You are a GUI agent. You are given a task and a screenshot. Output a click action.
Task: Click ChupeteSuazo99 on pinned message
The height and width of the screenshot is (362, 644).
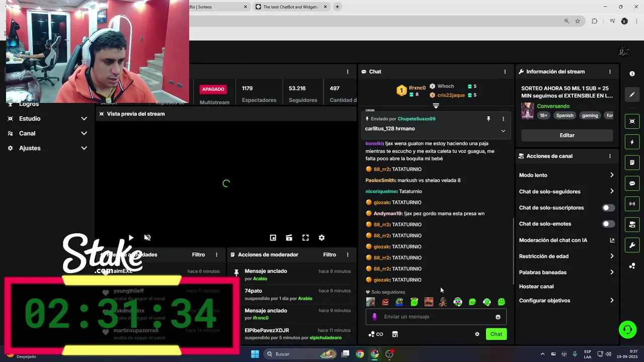click(417, 119)
